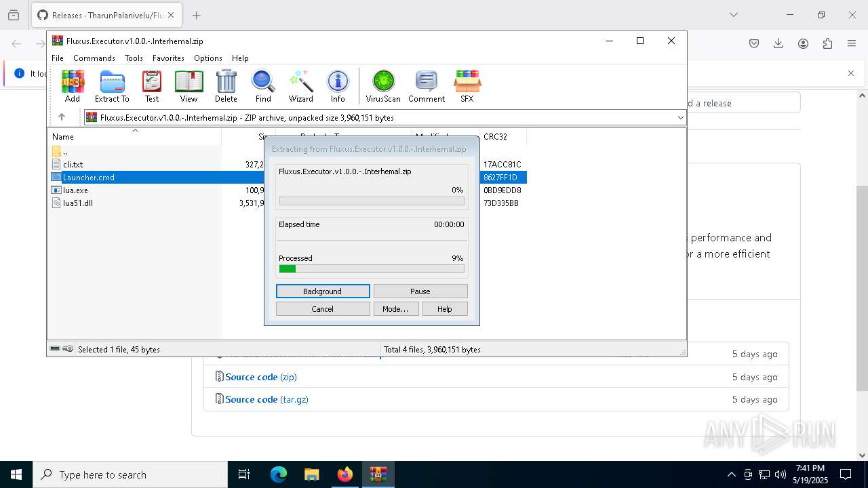The height and width of the screenshot is (488, 868).
Task: Click the Pause button
Action: [420, 291]
